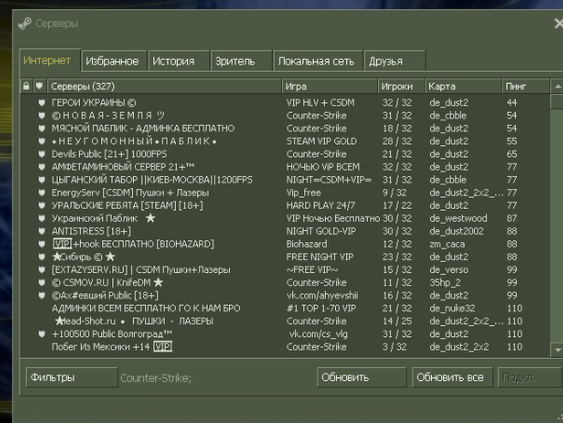
Task: Sort servers by Пинг column header
Action: click(x=525, y=86)
